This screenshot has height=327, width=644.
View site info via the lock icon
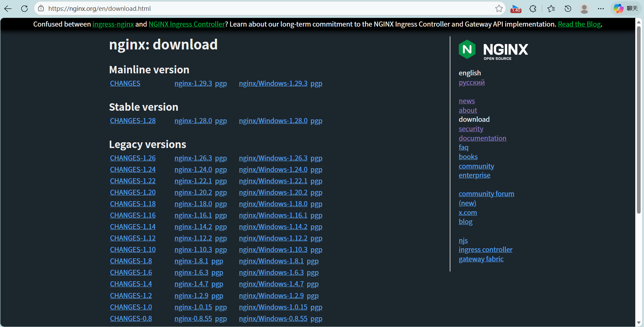41,8
